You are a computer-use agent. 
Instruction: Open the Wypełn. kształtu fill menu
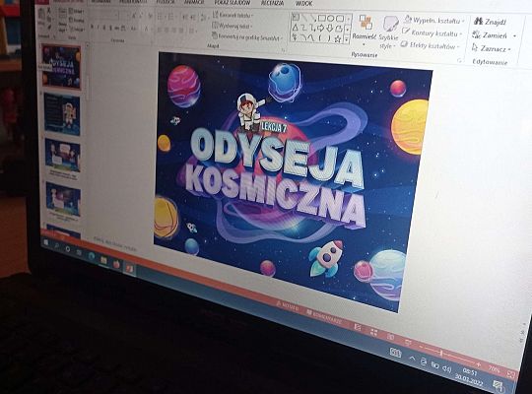tap(434, 21)
